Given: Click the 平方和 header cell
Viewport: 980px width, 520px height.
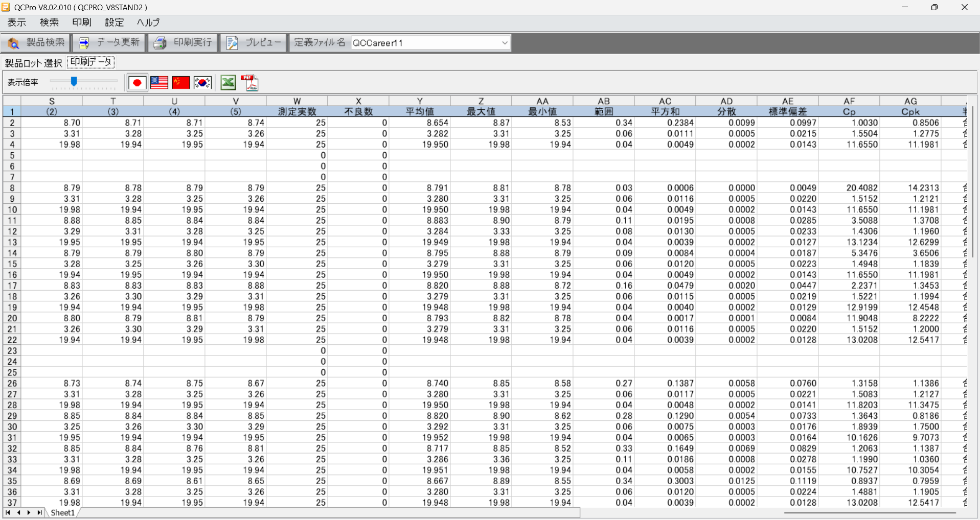Looking at the screenshot, I should tap(665, 112).
